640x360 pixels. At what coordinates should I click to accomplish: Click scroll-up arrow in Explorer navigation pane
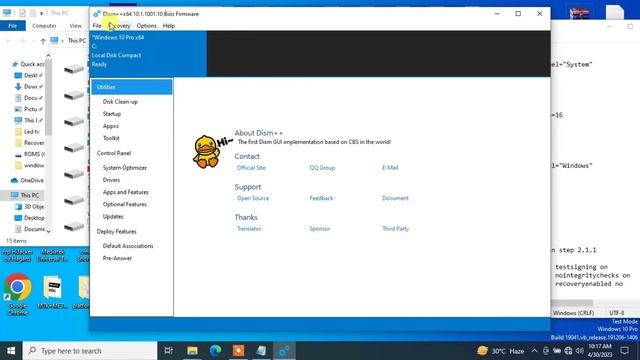(x=49, y=55)
